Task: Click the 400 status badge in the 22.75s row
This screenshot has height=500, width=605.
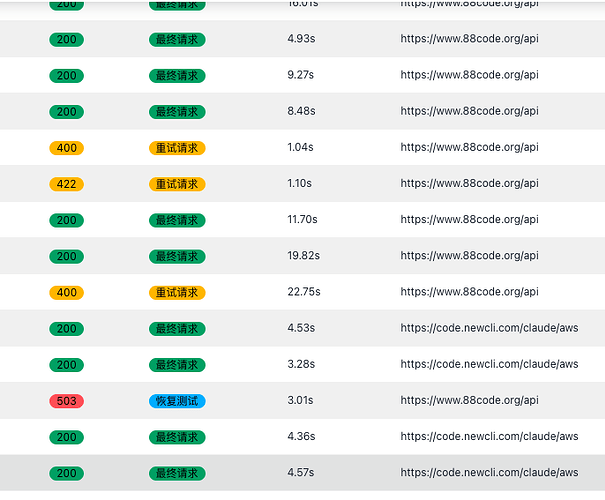Action: click(x=66, y=293)
